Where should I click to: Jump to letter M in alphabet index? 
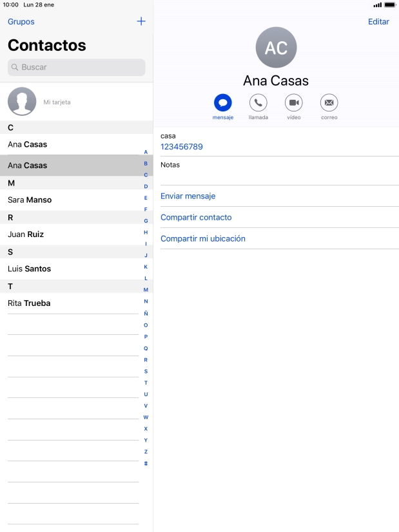[x=146, y=290]
